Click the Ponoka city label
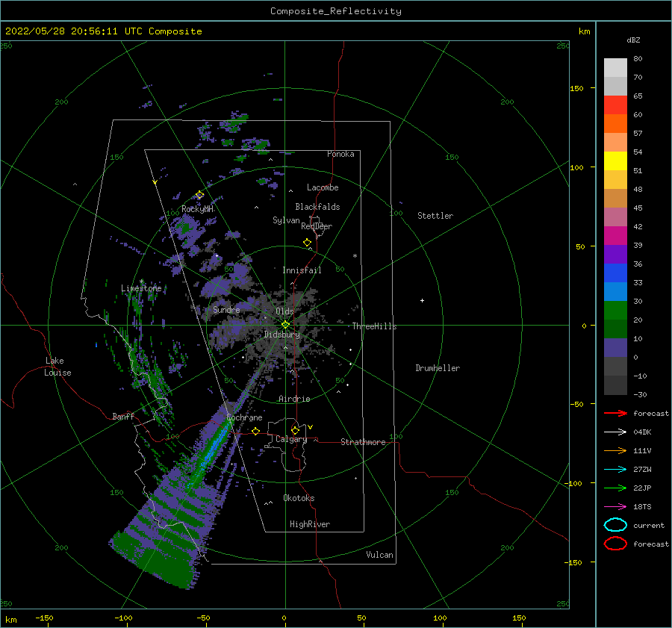Screen dimensions: 672x628 (340, 154)
